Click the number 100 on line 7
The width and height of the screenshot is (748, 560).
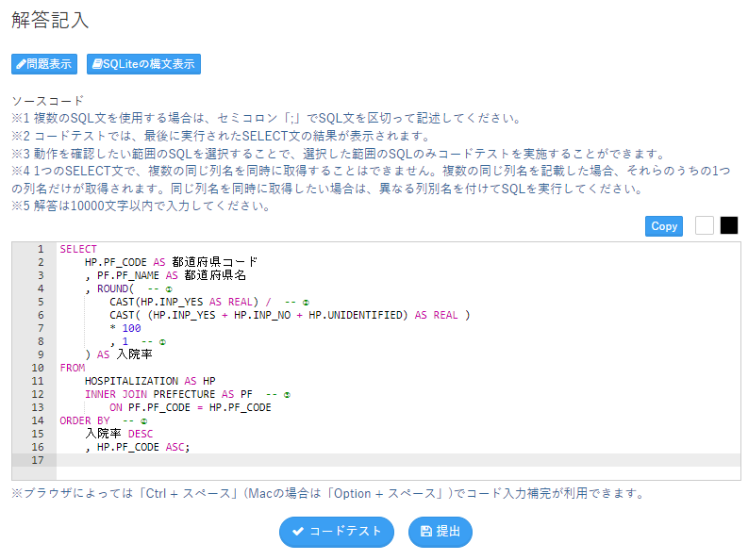131,328
